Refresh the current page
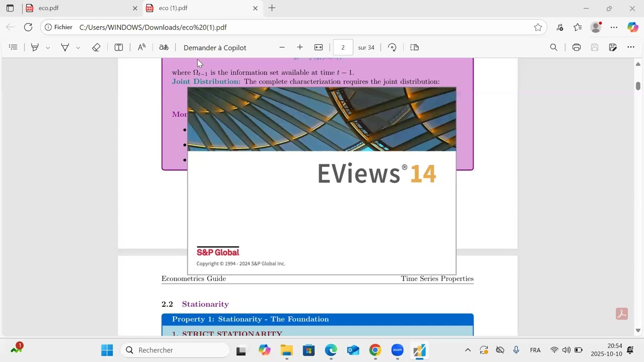The height and width of the screenshot is (362, 644). (28, 27)
